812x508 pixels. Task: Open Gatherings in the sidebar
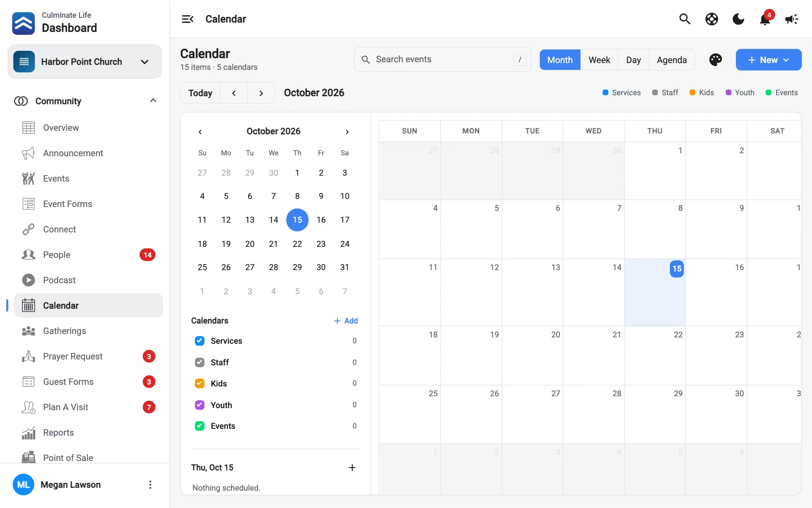[88, 331]
